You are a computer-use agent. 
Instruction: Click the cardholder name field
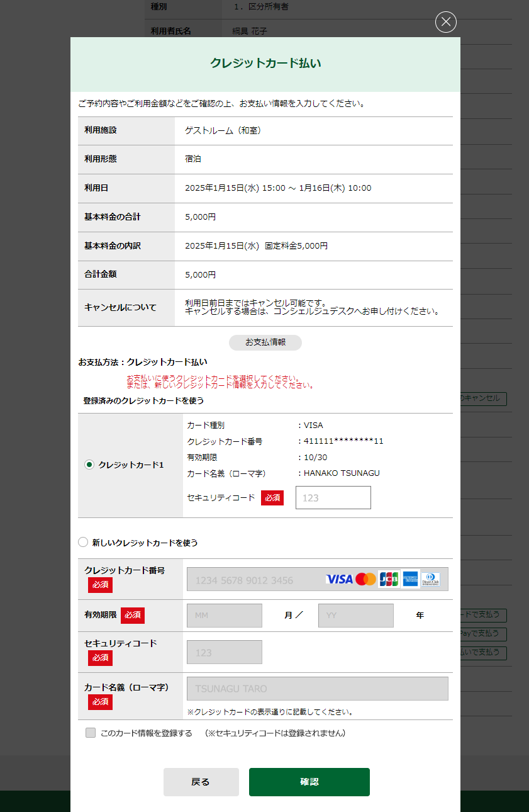pos(317,689)
